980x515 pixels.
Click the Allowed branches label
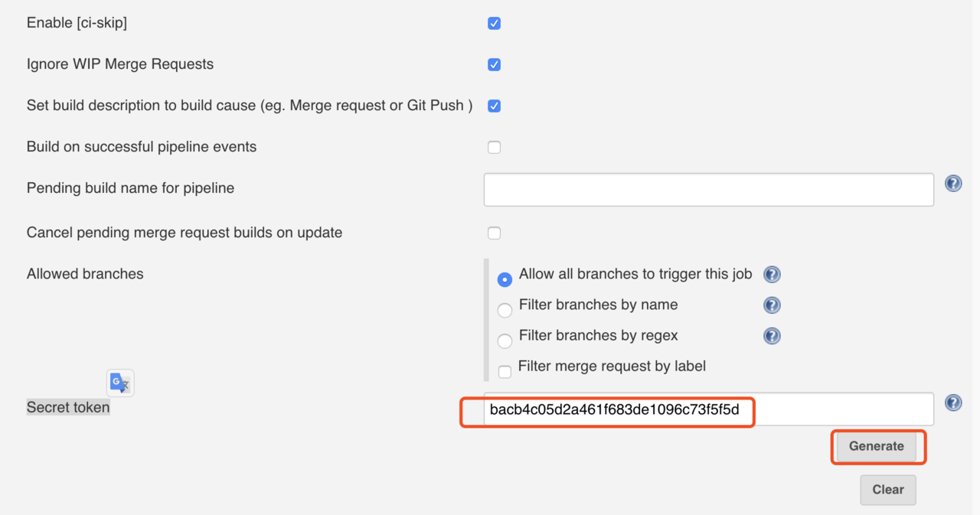85,274
